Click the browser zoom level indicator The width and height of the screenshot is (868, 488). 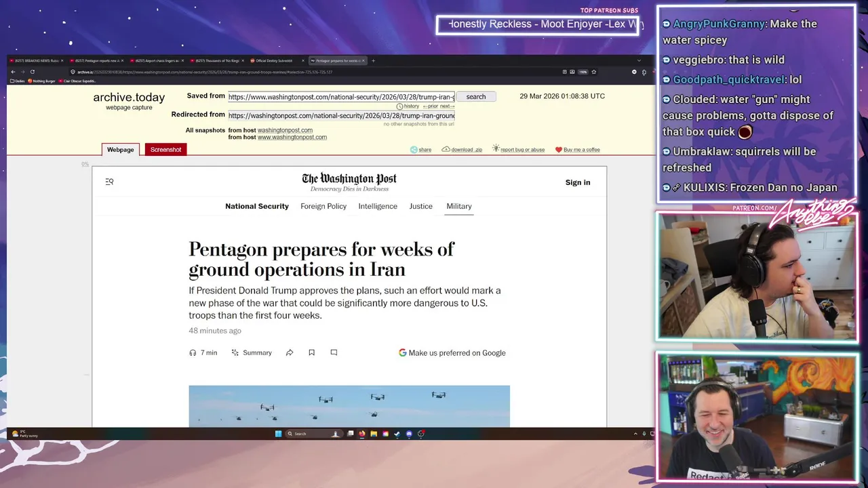[x=583, y=72]
